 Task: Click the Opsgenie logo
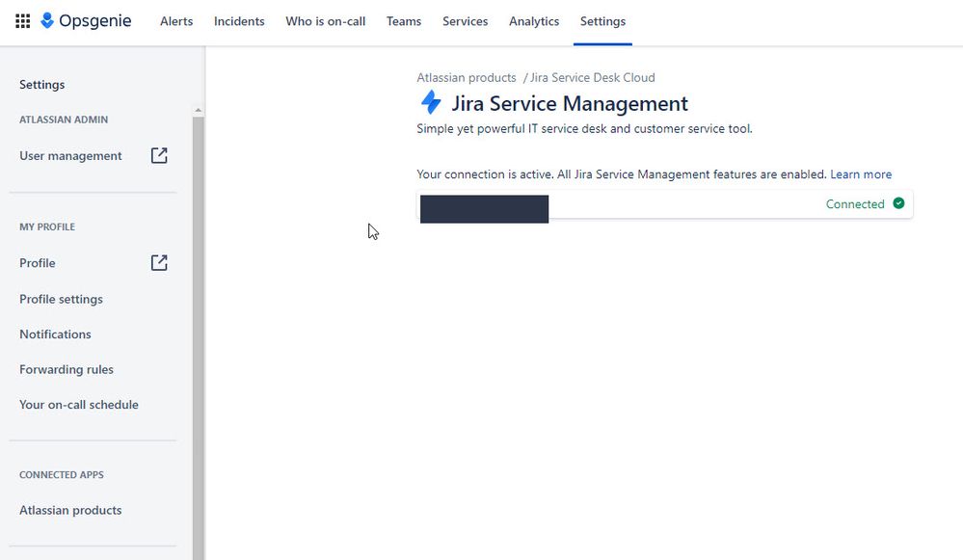(86, 21)
